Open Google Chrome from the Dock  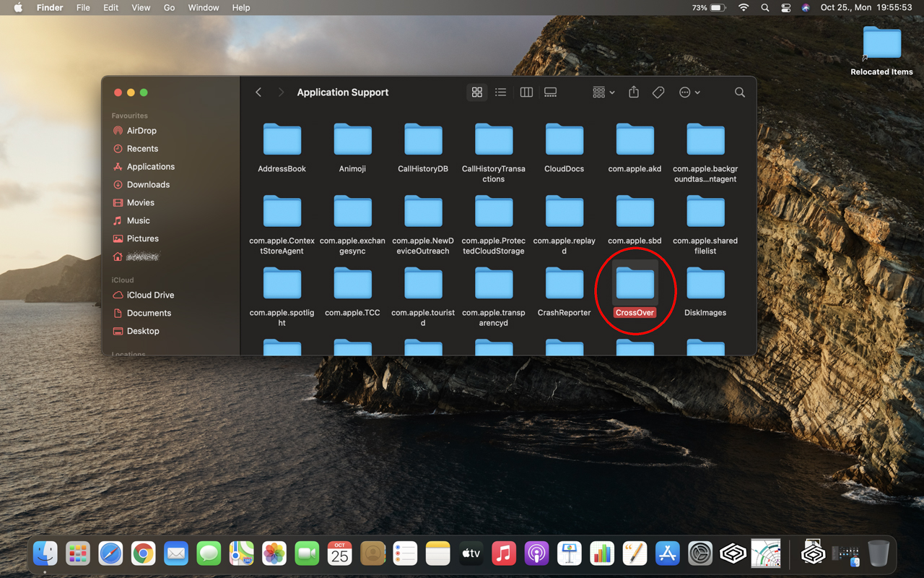[x=144, y=554]
